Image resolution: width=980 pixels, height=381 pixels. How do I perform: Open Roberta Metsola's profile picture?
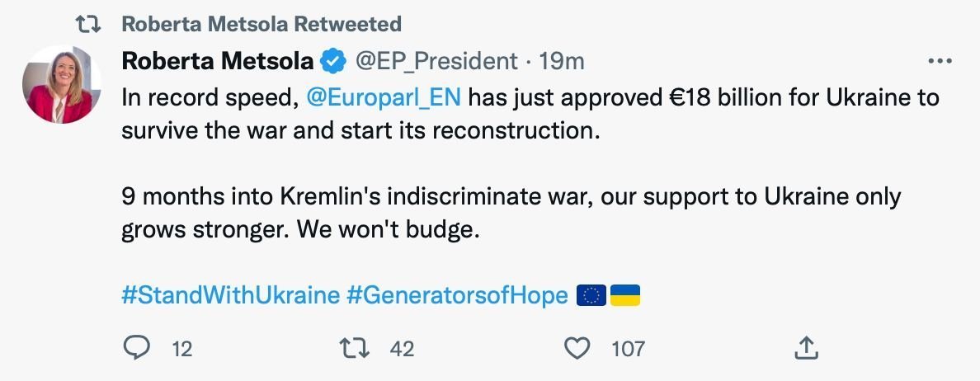63,84
